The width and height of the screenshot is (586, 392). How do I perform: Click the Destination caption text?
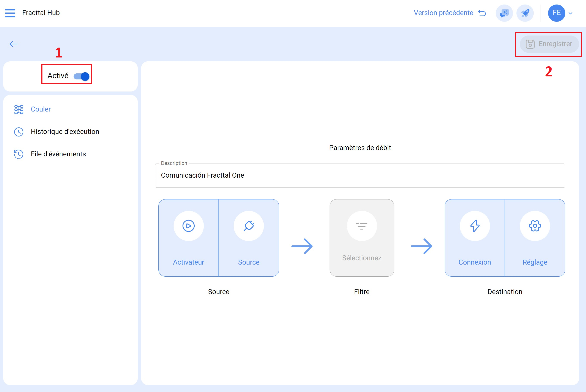pos(505,292)
